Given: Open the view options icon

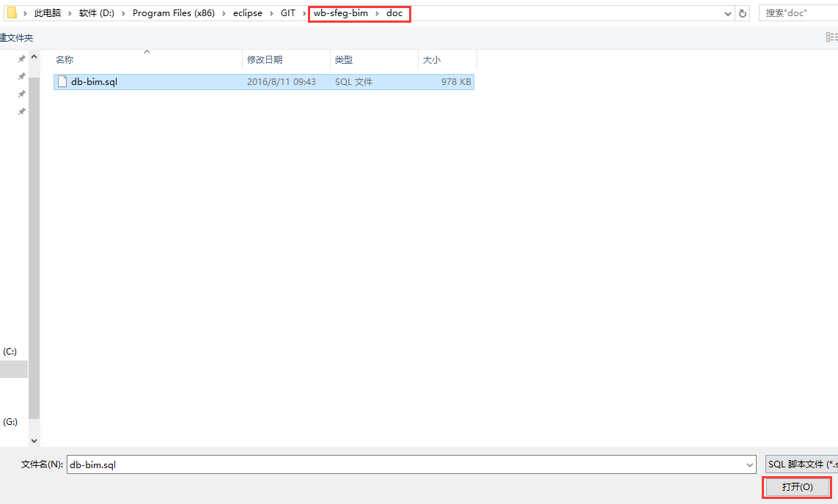Looking at the screenshot, I should [831, 37].
